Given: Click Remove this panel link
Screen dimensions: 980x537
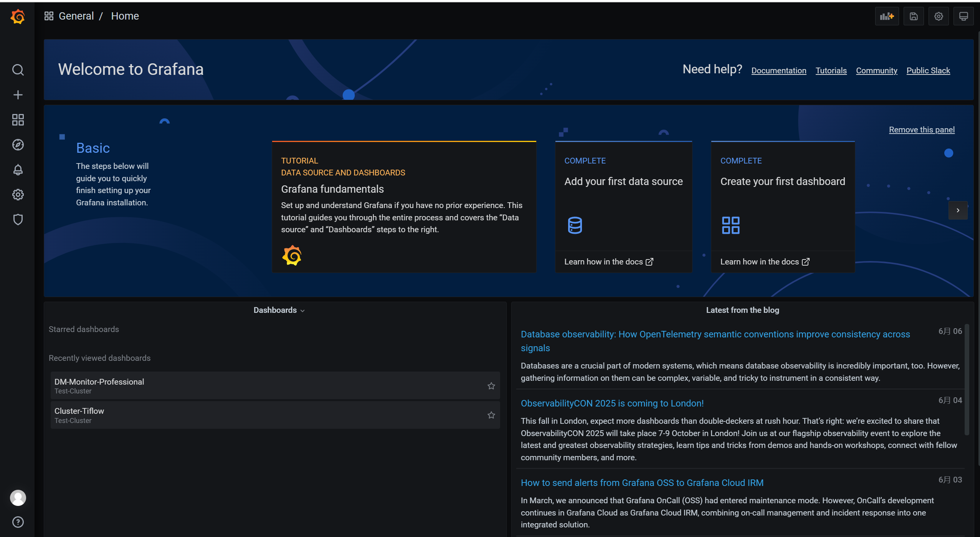Looking at the screenshot, I should coord(921,130).
